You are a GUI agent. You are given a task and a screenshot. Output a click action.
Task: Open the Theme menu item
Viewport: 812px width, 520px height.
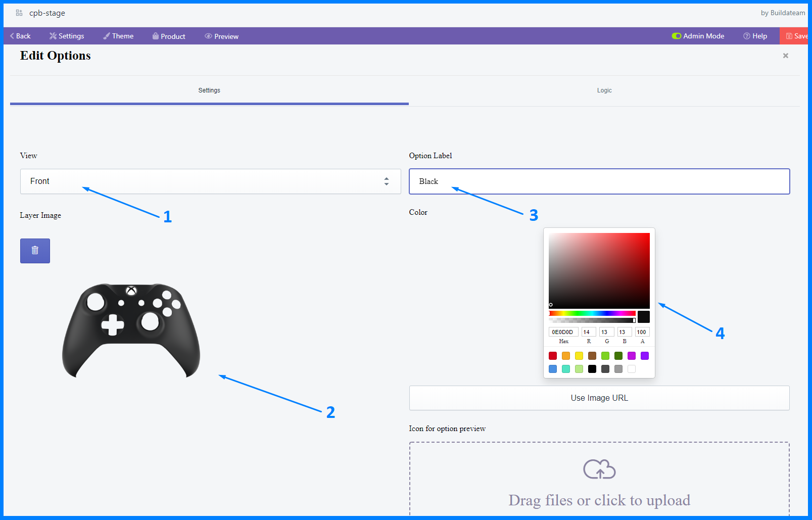click(x=118, y=36)
